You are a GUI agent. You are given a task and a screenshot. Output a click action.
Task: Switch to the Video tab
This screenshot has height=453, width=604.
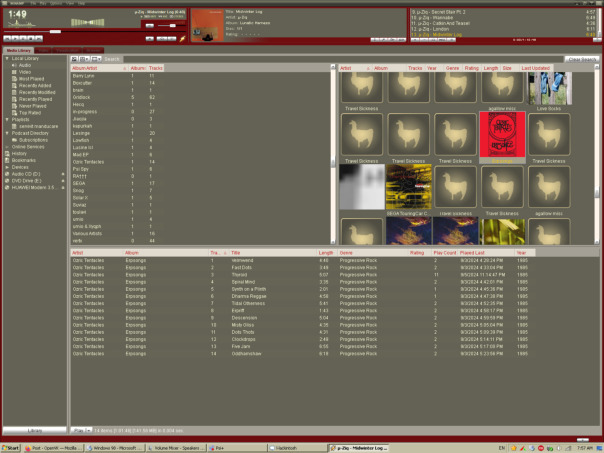pos(43,50)
